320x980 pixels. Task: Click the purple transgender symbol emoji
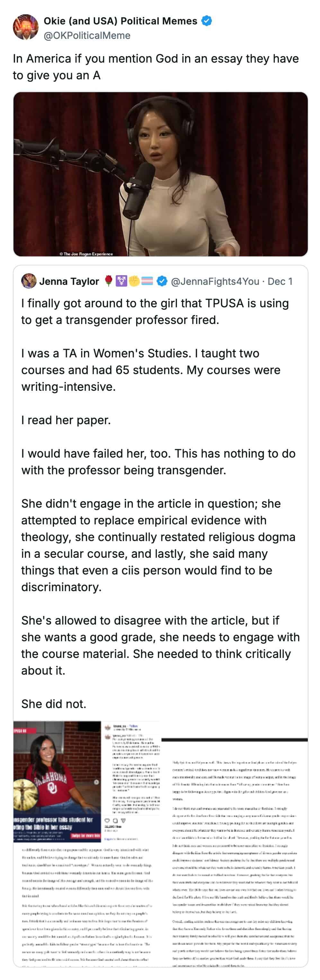(x=121, y=281)
